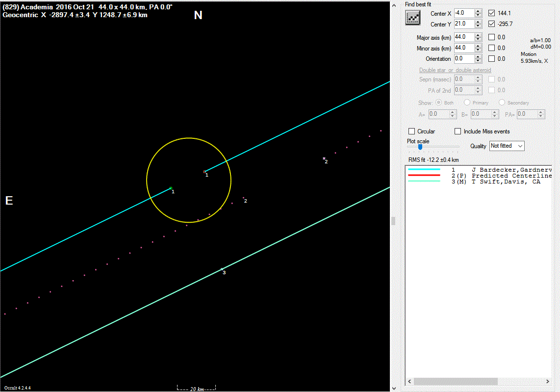The height and width of the screenshot is (392, 560).
Task: Click the plot panel scroll down arrow
Action: click(x=394, y=388)
